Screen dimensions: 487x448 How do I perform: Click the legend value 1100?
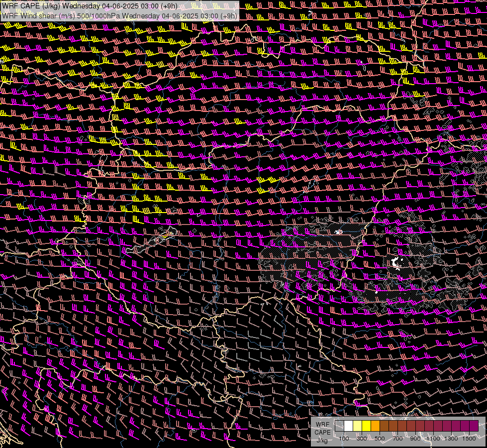pyautogui.click(x=433, y=439)
